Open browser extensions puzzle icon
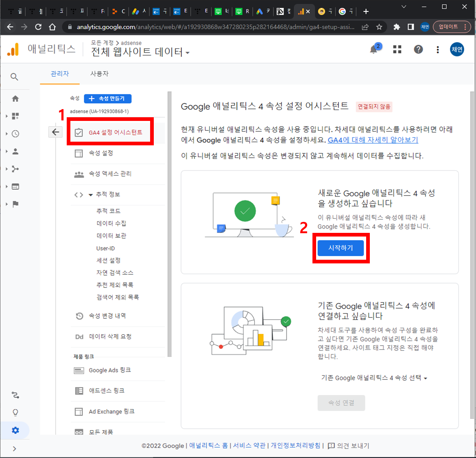The width and height of the screenshot is (476, 458). [397, 27]
